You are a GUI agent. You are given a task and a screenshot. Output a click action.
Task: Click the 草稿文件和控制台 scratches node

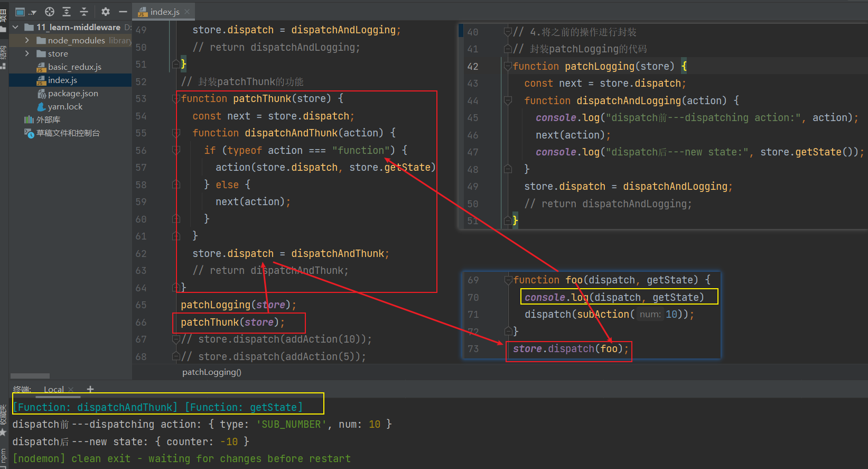coord(68,133)
